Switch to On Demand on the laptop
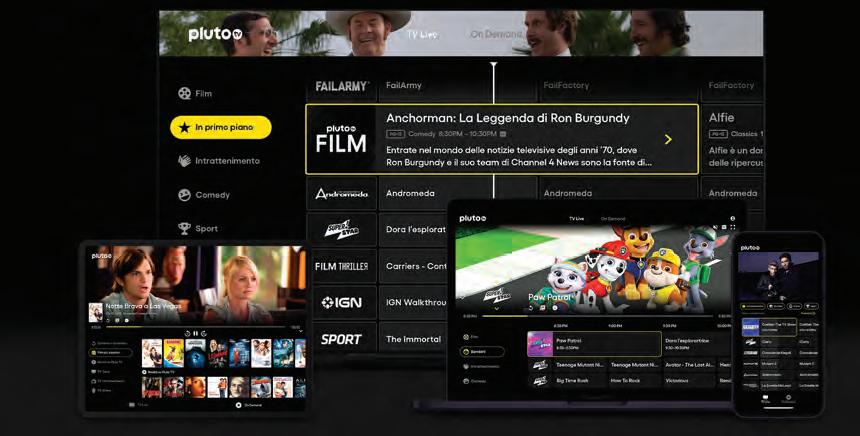The width and height of the screenshot is (860, 436). coord(613,219)
